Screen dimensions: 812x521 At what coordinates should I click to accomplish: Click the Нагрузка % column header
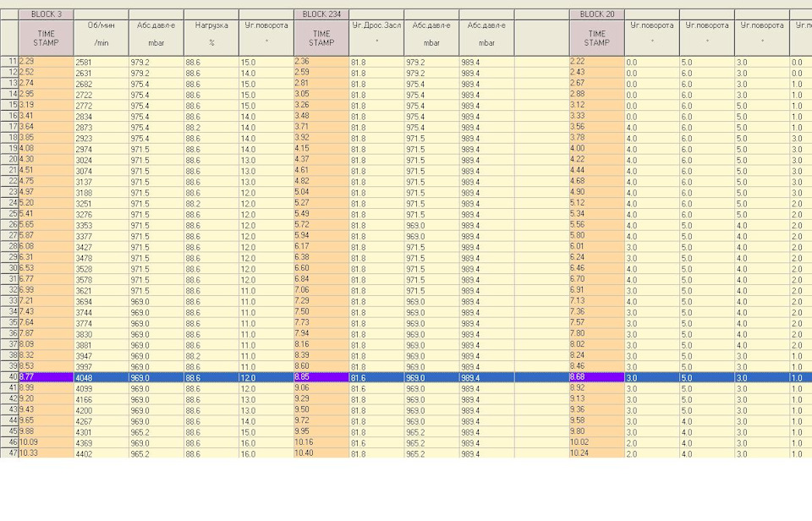click(x=211, y=38)
